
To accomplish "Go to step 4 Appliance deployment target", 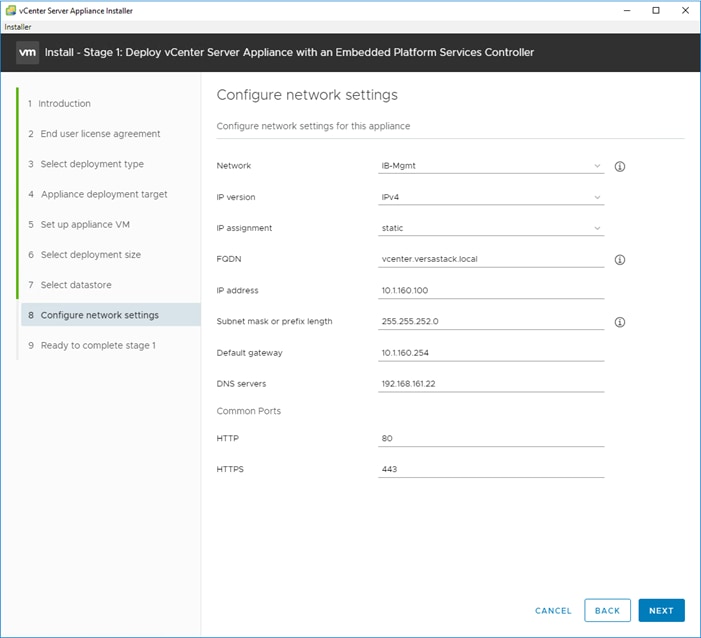I will (97, 194).
